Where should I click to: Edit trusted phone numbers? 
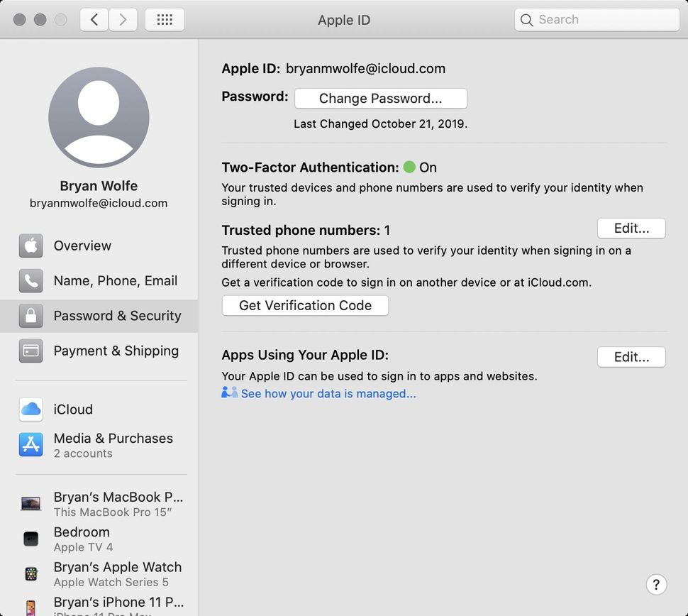pyautogui.click(x=631, y=228)
